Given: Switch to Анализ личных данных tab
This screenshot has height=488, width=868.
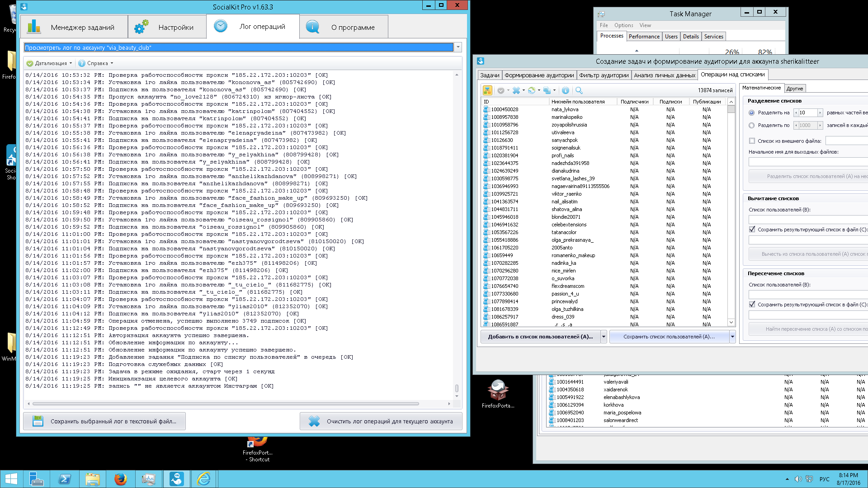Looking at the screenshot, I should click(664, 75).
